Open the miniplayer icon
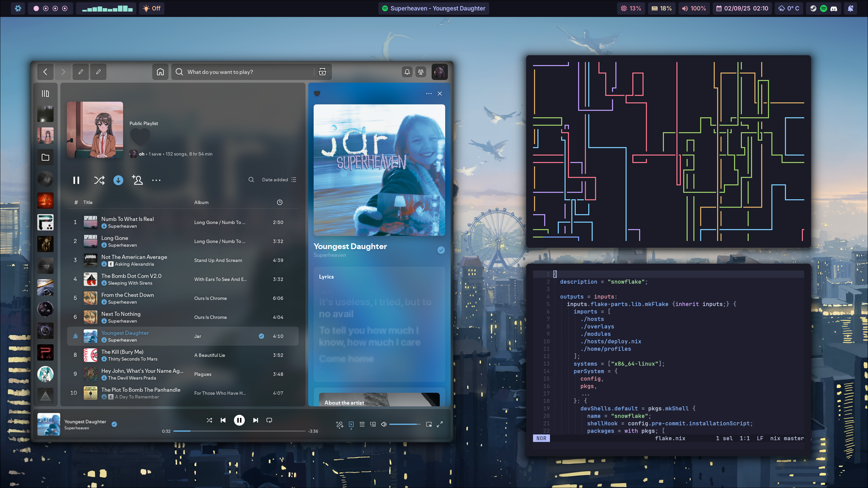 pyautogui.click(x=429, y=424)
